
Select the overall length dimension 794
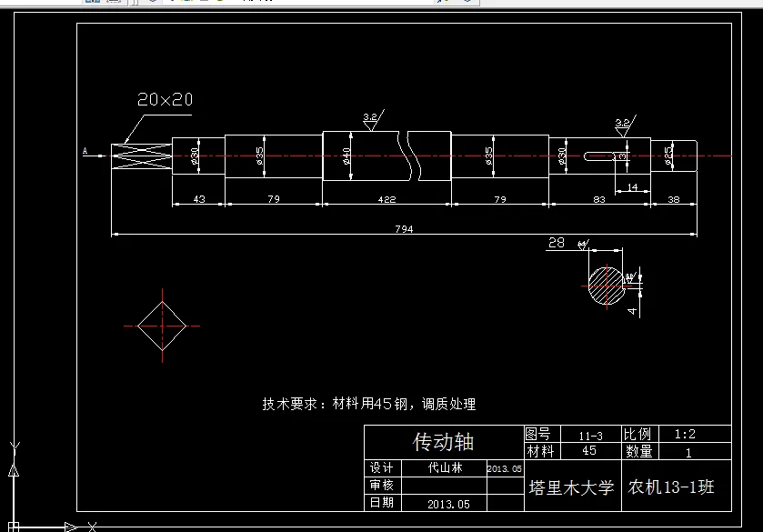406,228
